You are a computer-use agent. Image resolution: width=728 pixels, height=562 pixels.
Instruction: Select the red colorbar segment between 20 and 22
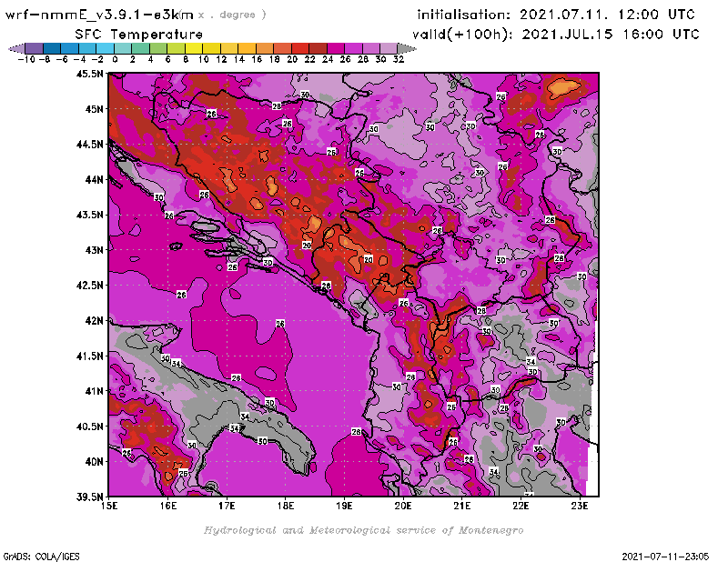pyautogui.click(x=300, y=47)
